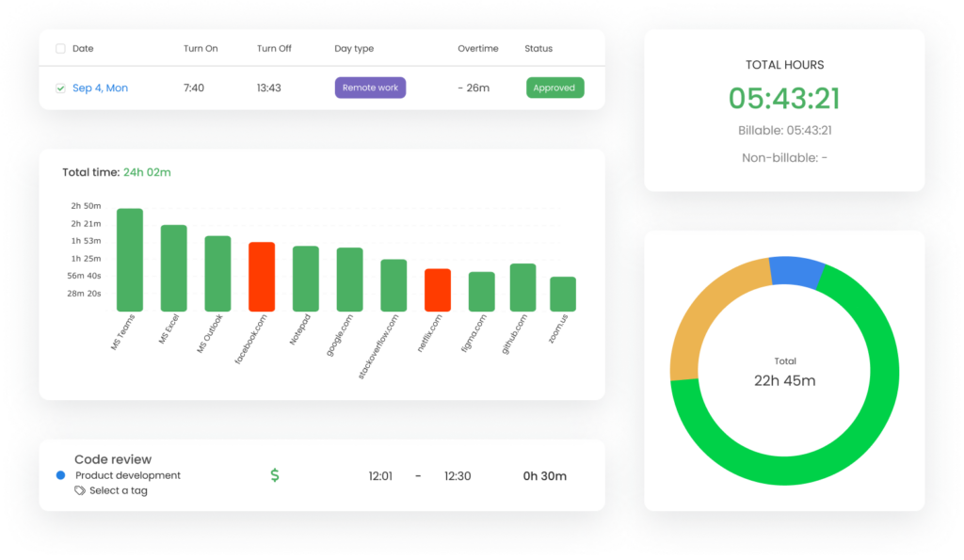The height and width of the screenshot is (560, 964).
Task: Click the Remote work day type badge
Action: 369,87
